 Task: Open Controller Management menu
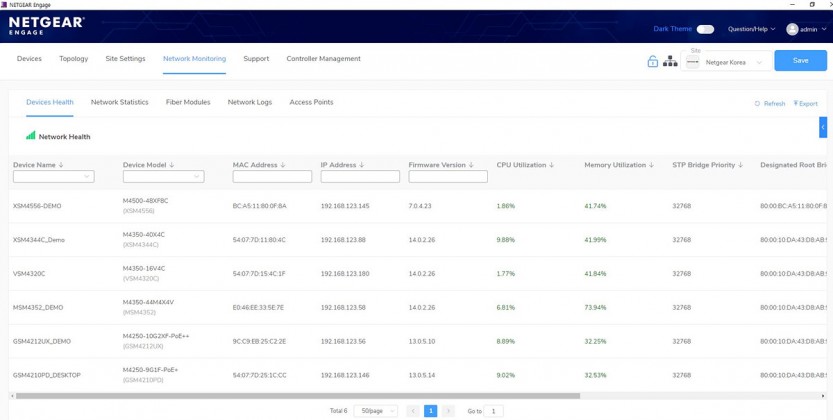324,59
